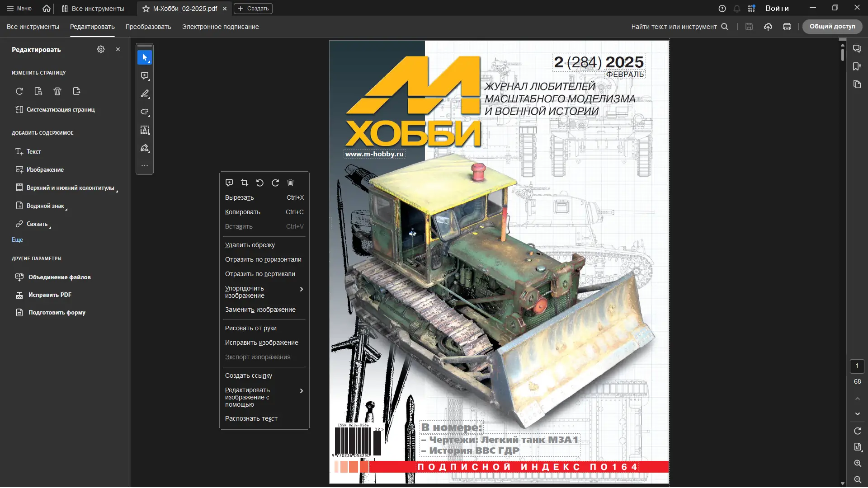Select the freehand lasso draw tool
Image resolution: width=868 pixels, height=488 pixels.
coord(145,112)
